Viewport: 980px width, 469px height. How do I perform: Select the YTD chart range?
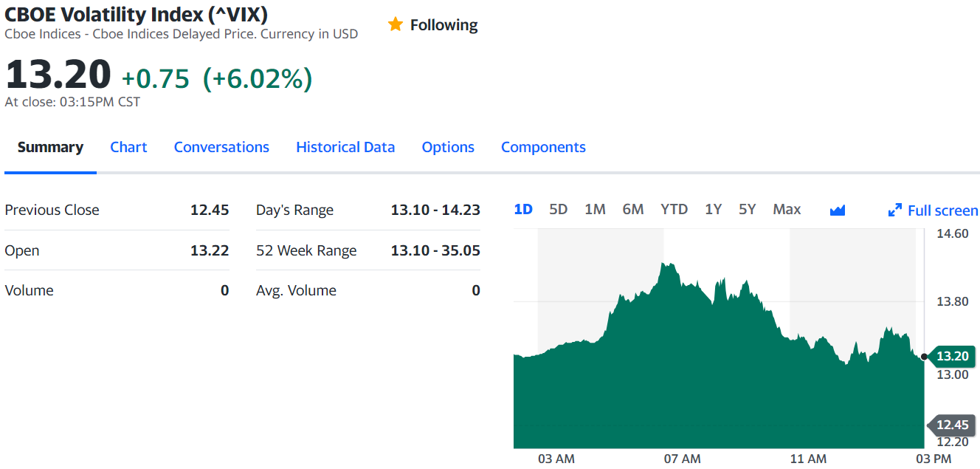click(674, 209)
